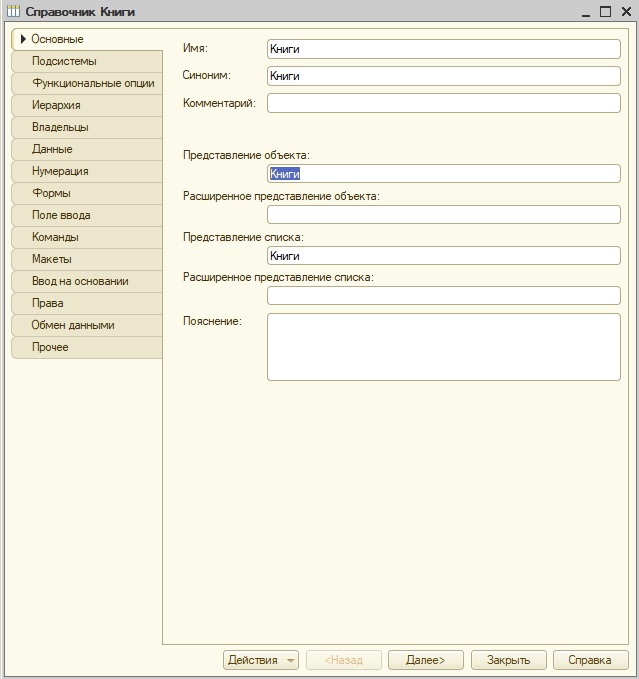
Task: Close the Справочник Книги window
Action: [626, 12]
